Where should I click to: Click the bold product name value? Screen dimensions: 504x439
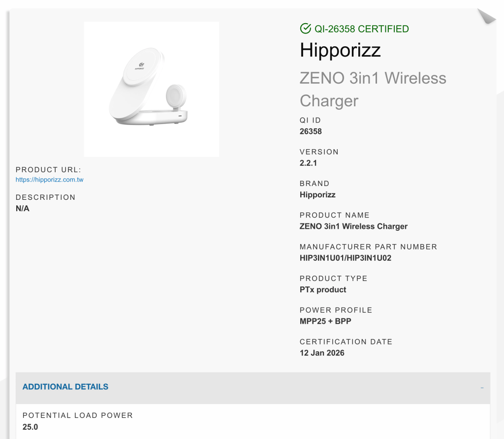pyautogui.click(x=353, y=226)
